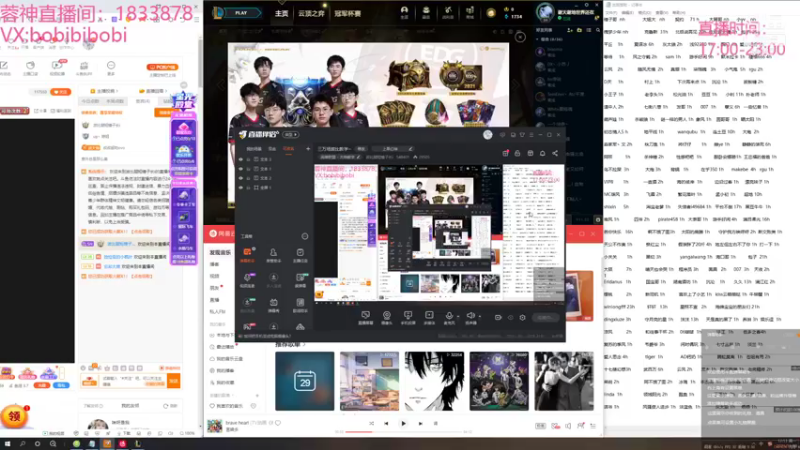Open summoner avatar in League client
800x450 pixels.
(545, 12)
